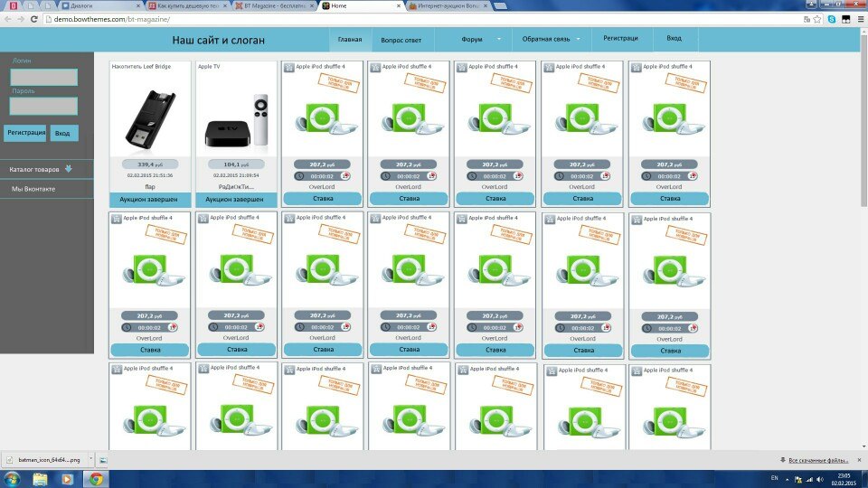Close the downloads bar
868x488 pixels.
pyautogui.click(x=859, y=460)
